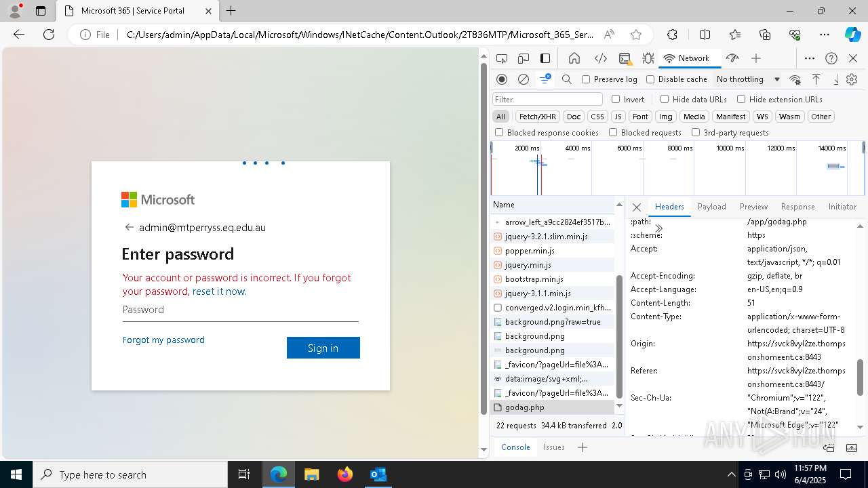Viewport: 868px width, 488px height.
Task: Filter requests by Img type
Action: pos(666,117)
